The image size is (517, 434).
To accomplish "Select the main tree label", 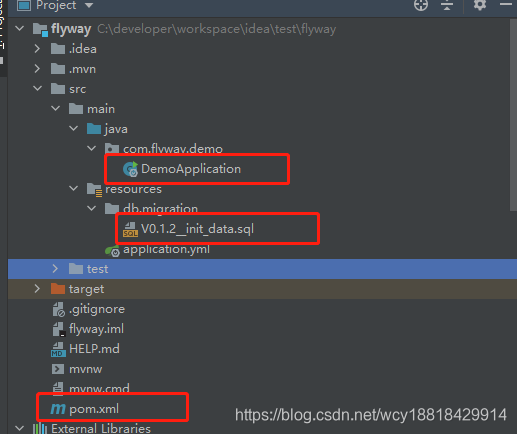I will pos(101,109).
